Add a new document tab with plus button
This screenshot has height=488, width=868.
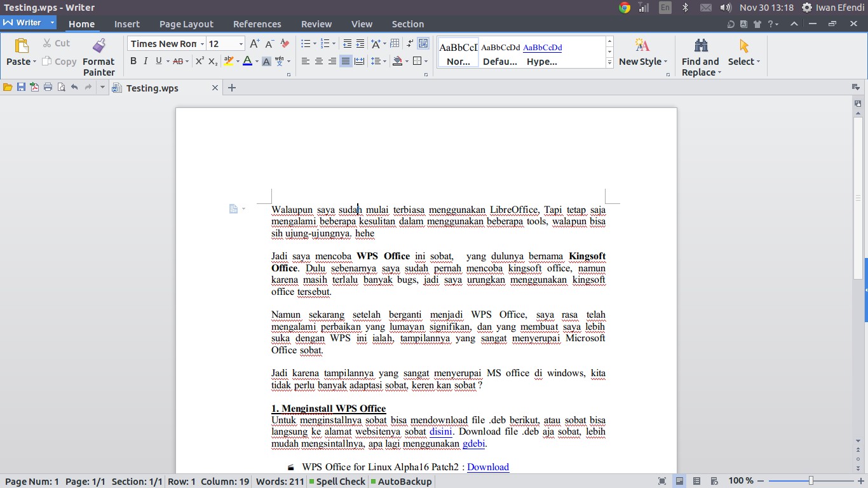[232, 88]
